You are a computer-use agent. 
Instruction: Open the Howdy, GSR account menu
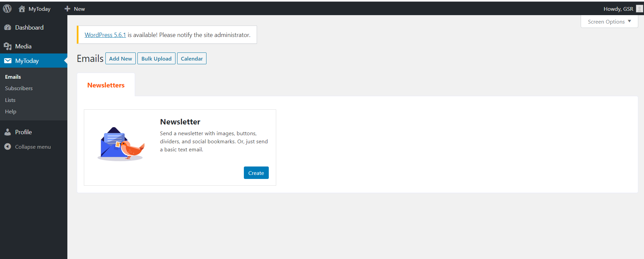coord(618,9)
